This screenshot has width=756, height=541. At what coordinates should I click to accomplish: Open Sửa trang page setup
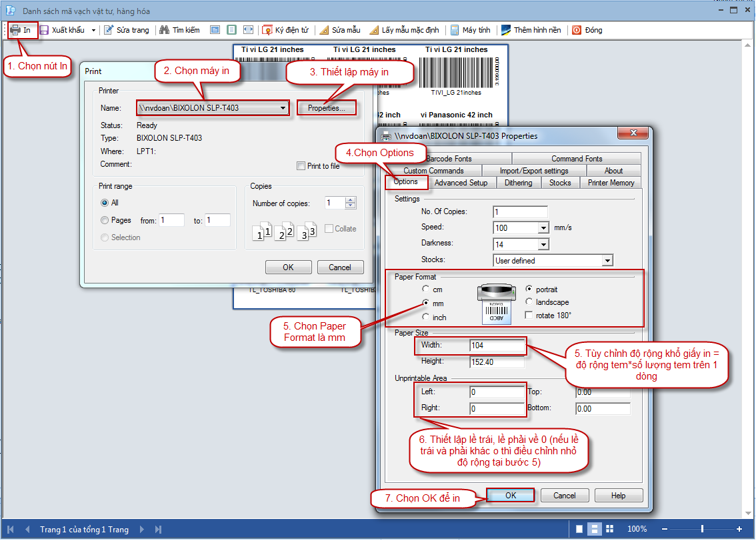pyautogui.click(x=127, y=30)
